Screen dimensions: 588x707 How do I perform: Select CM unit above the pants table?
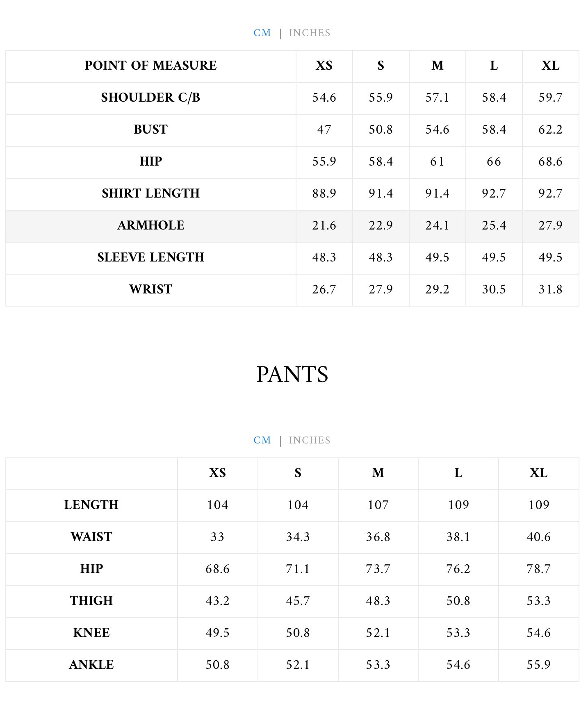[262, 440]
